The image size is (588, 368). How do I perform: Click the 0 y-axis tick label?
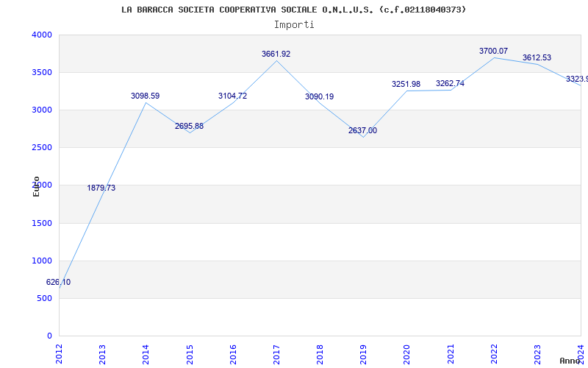coord(49,336)
